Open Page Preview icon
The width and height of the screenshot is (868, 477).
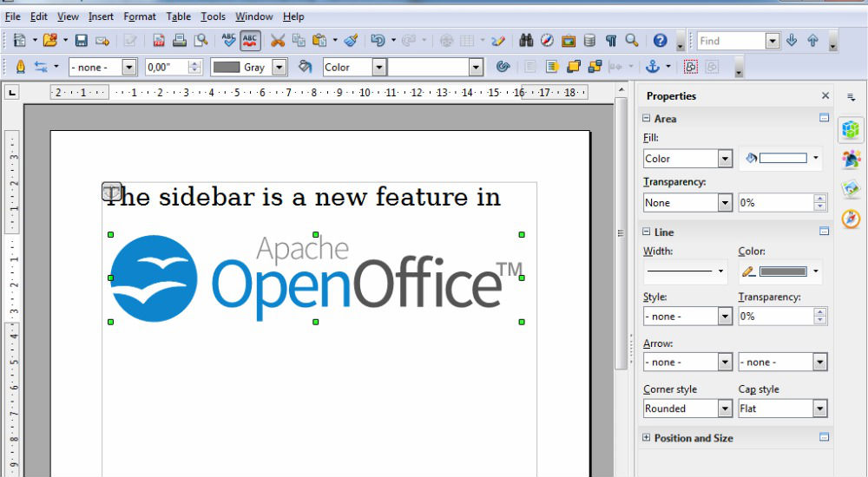[201, 41]
